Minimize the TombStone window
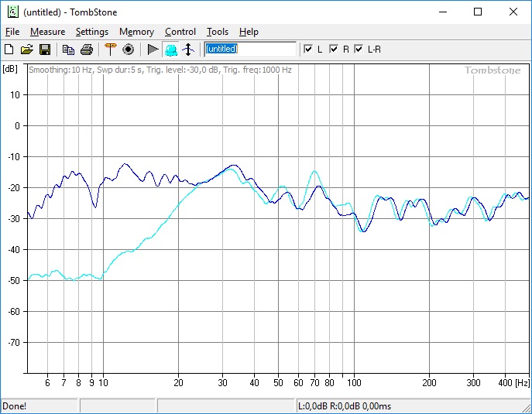Viewport: 532px width, 414px height. (x=443, y=12)
